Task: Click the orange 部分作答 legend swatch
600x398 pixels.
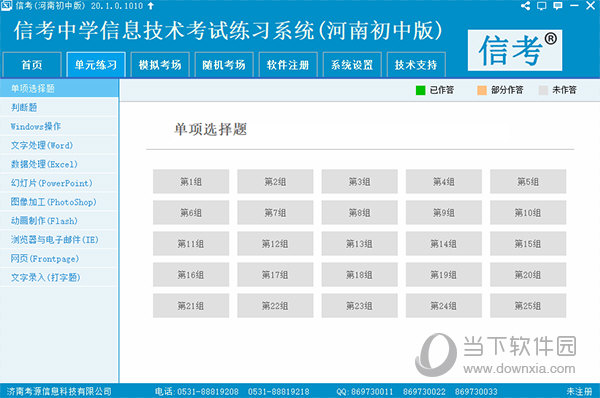Action: click(482, 90)
